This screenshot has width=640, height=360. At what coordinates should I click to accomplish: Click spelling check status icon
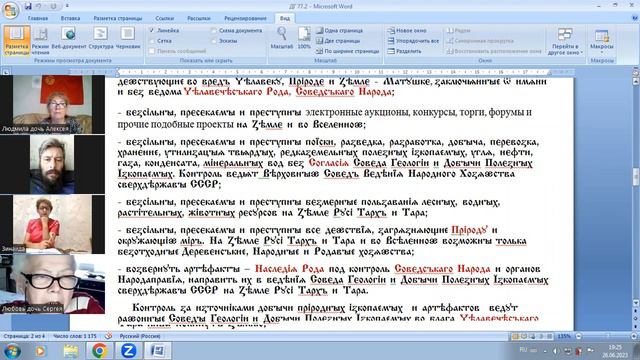pos(108,336)
